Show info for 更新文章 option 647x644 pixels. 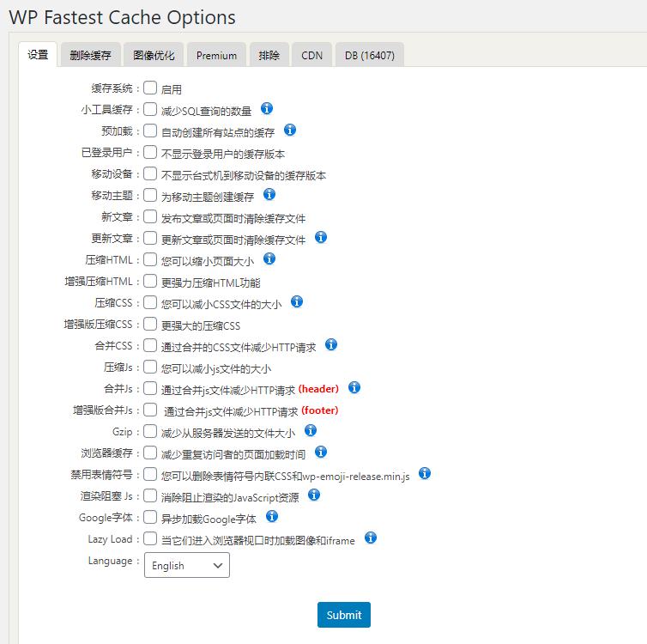pos(321,237)
